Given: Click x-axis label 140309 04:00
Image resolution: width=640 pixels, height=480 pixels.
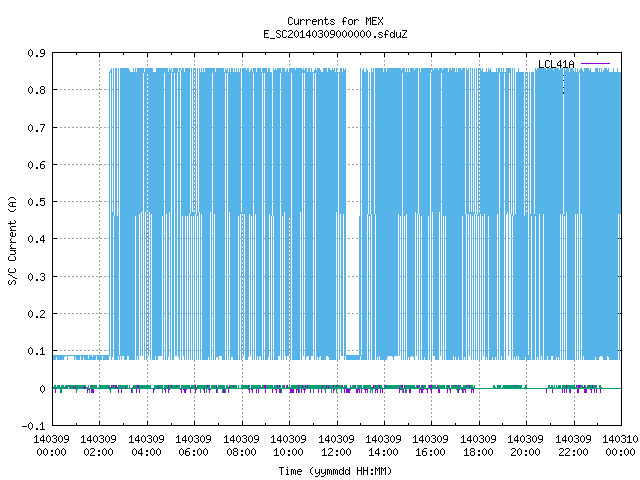Looking at the screenshot, I should 146,446.
